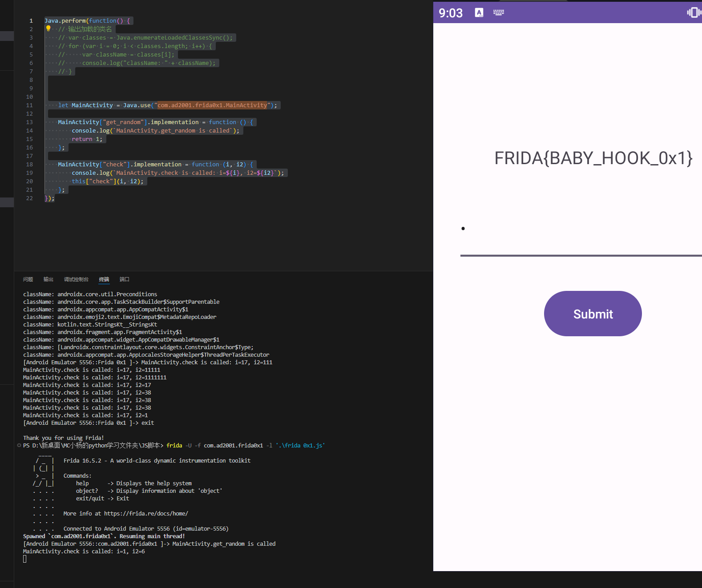Click line number 18 in the gutter
Viewport: 702px width, 588px height.
tap(29, 165)
